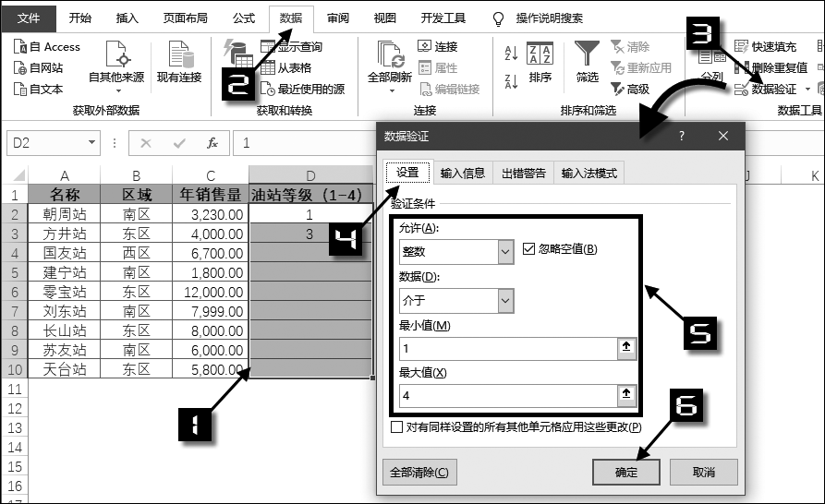This screenshot has width=825, height=504.
Task: Click the 全部清除 button
Action: tap(419, 472)
